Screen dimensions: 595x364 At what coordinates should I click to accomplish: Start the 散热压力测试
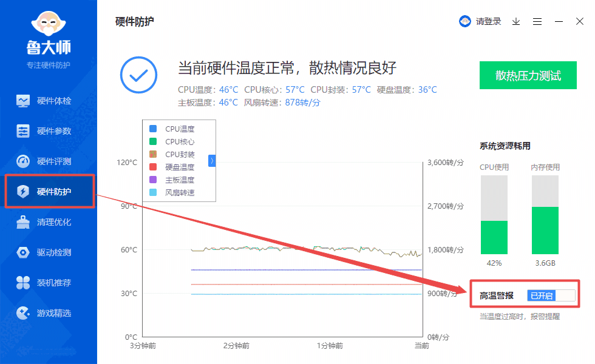click(x=528, y=75)
